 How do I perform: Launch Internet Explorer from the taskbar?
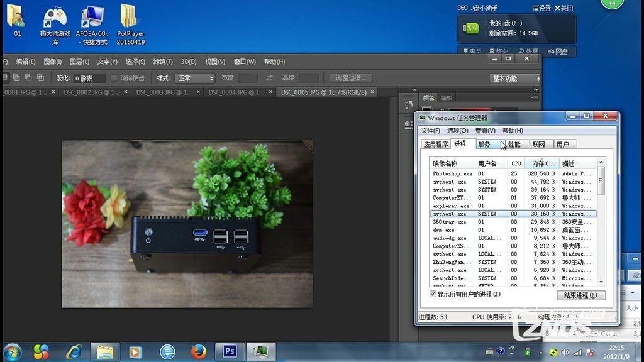click(74, 352)
